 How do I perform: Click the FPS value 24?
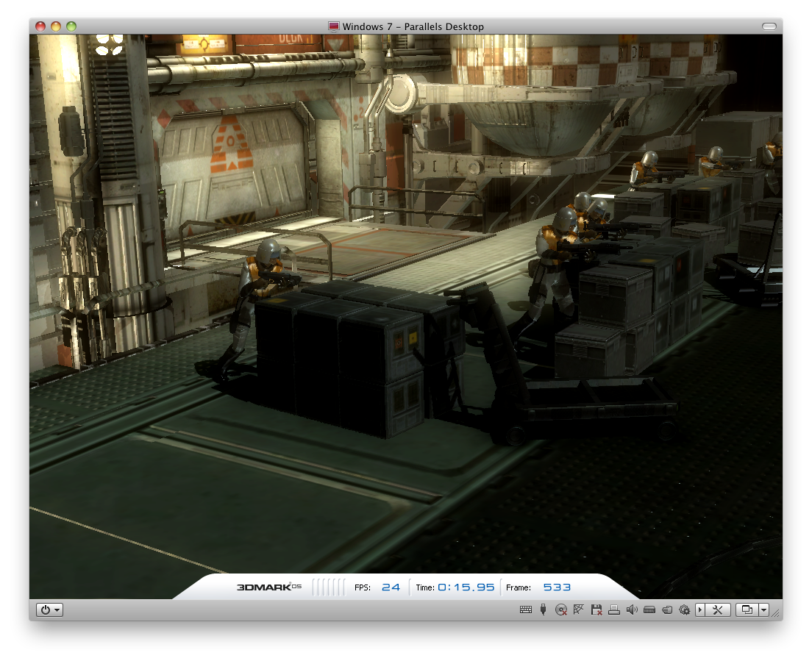[391, 587]
